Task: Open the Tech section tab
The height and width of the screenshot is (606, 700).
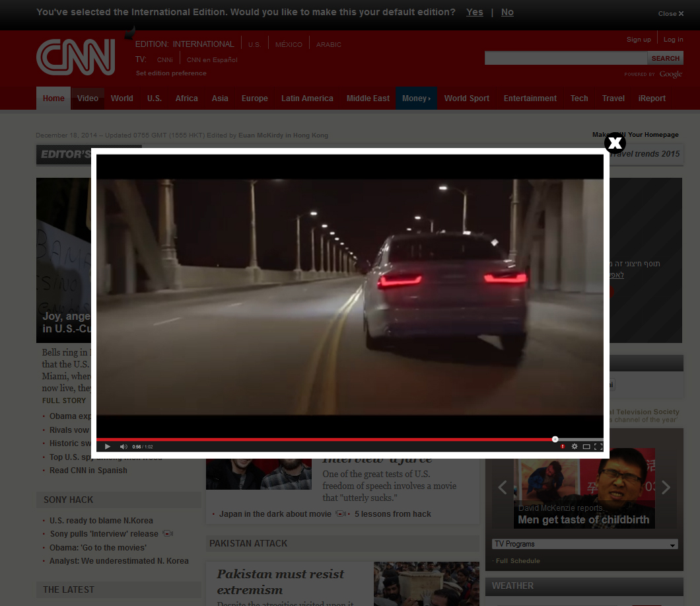Action: pos(579,98)
